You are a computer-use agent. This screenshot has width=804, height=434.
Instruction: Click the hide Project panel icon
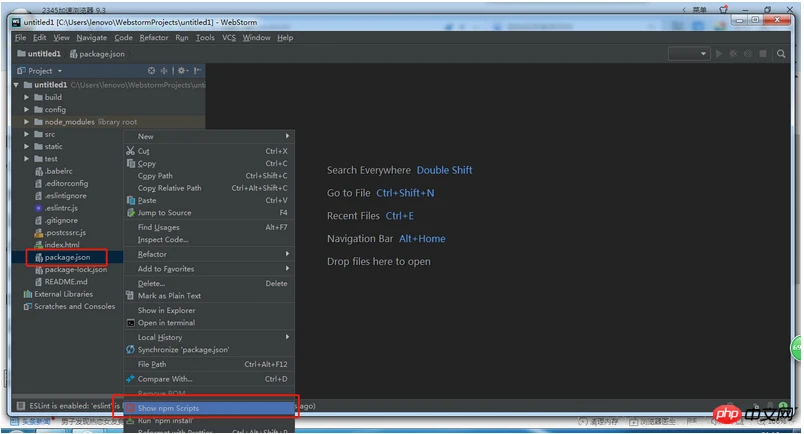tap(197, 71)
